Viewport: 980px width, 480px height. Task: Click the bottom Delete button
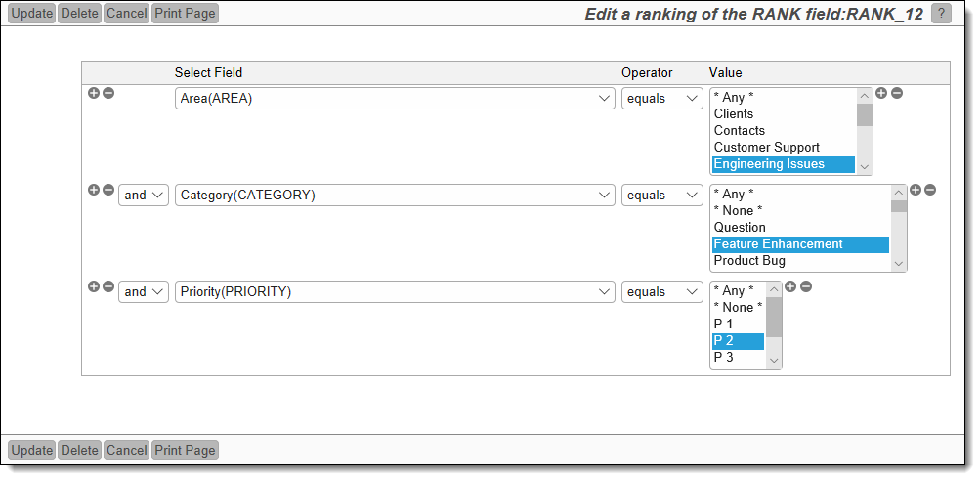(x=79, y=451)
